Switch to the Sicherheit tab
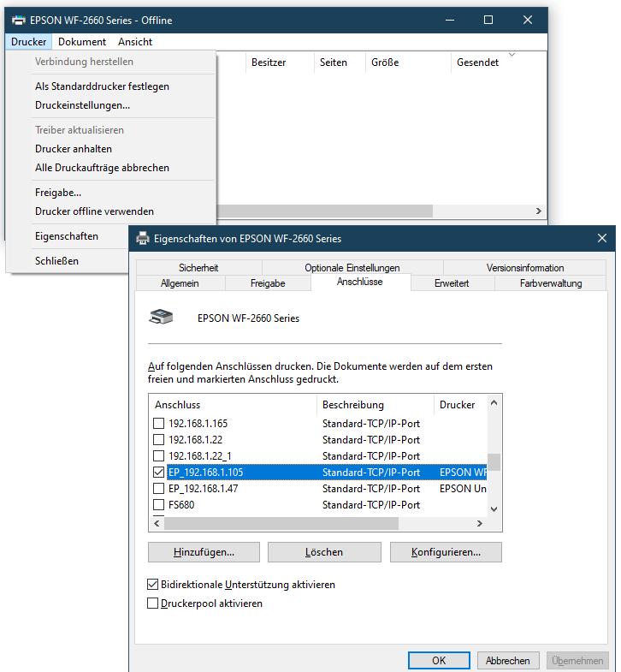 click(198, 268)
